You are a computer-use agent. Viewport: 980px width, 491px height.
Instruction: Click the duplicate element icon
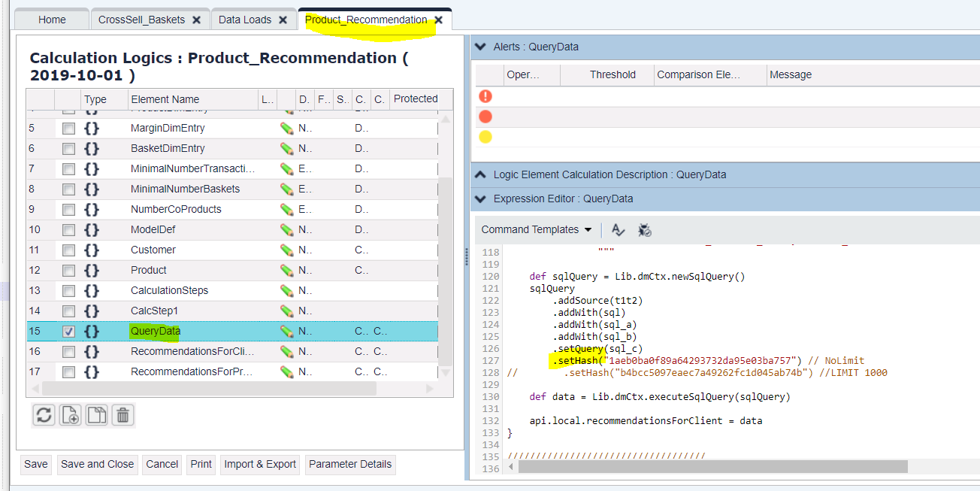click(x=96, y=415)
